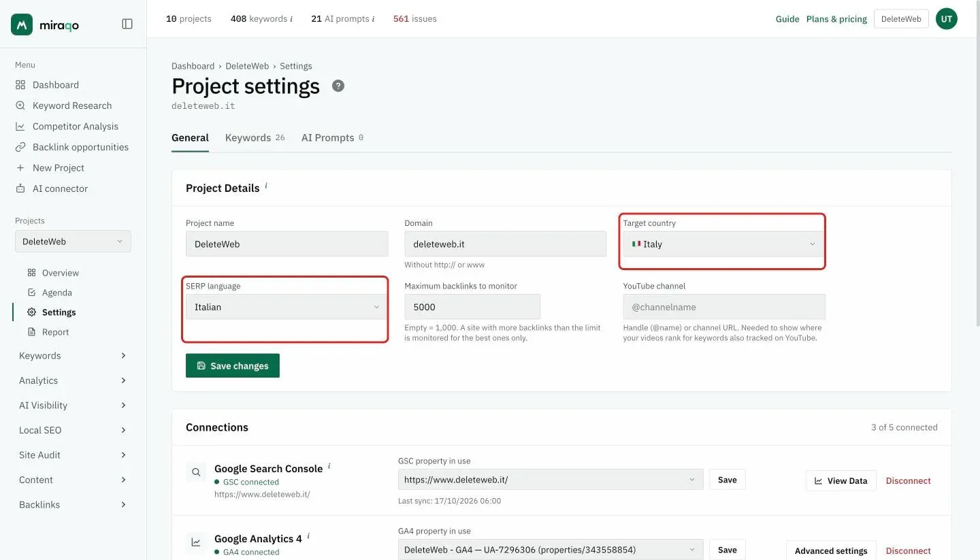Click the info icon beside Project Details
The height and width of the screenshot is (560, 980).
point(266,186)
